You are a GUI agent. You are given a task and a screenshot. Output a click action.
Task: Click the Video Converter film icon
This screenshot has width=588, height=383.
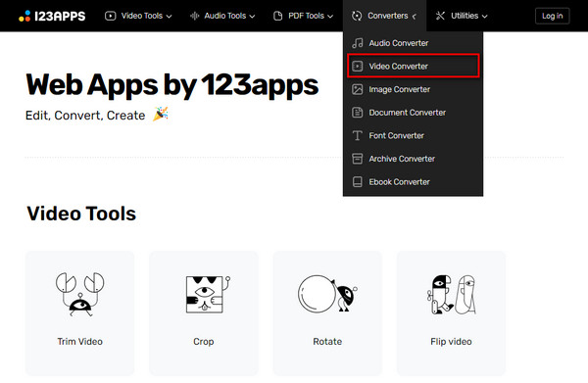click(x=358, y=67)
